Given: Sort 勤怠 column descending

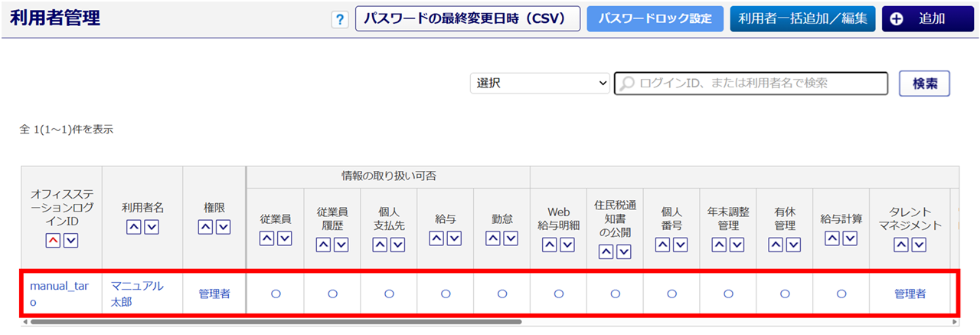Looking at the screenshot, I should pos(511,238).
